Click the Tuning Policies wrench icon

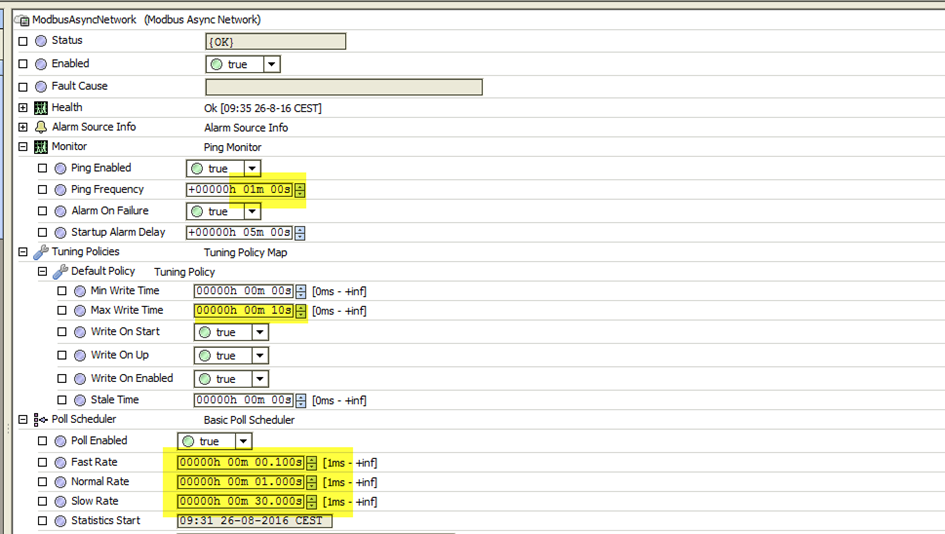click(41, 252)
